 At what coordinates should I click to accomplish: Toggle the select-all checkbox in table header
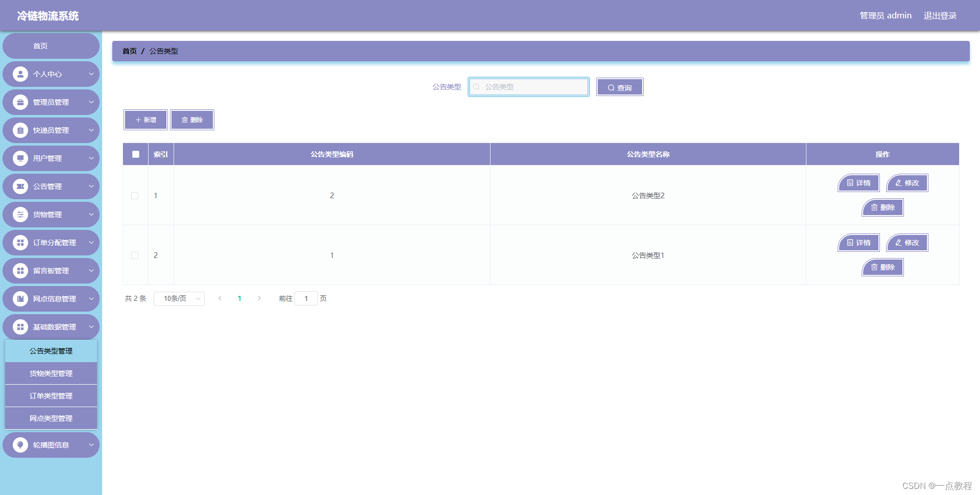click(x=136, y=154)
